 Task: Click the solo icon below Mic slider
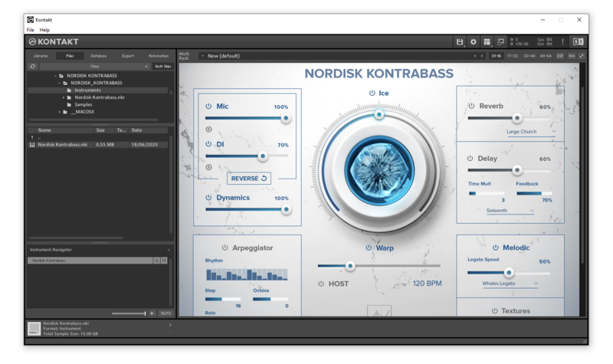(x=208, y=130)
